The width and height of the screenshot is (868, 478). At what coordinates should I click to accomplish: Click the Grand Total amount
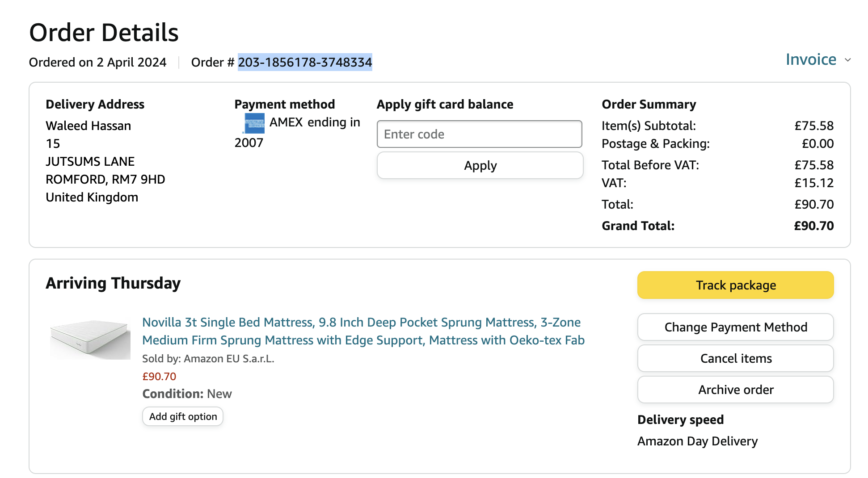(x=813, y=226)
